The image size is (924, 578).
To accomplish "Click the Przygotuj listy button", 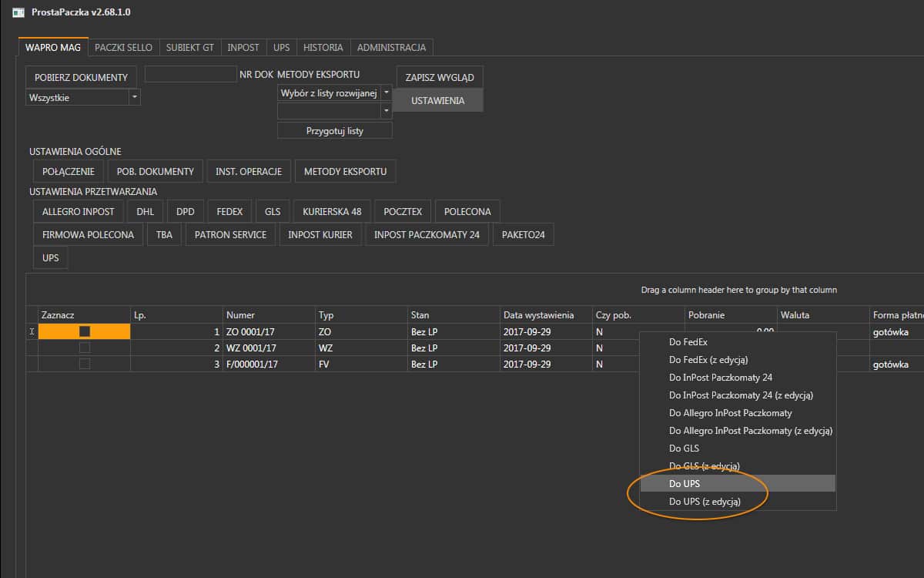I will pyautogui.click(x=335, y=130).
